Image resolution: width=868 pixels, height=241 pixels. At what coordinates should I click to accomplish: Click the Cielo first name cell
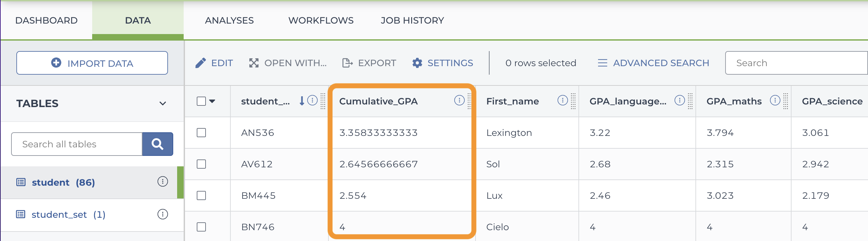tap(497, 227)
